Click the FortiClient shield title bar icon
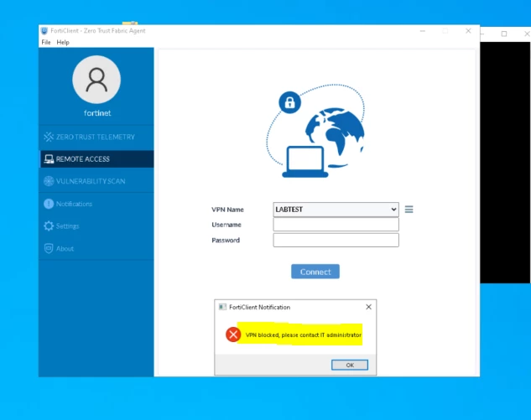Viewport: 531px width, 420px height. (44, 31)
